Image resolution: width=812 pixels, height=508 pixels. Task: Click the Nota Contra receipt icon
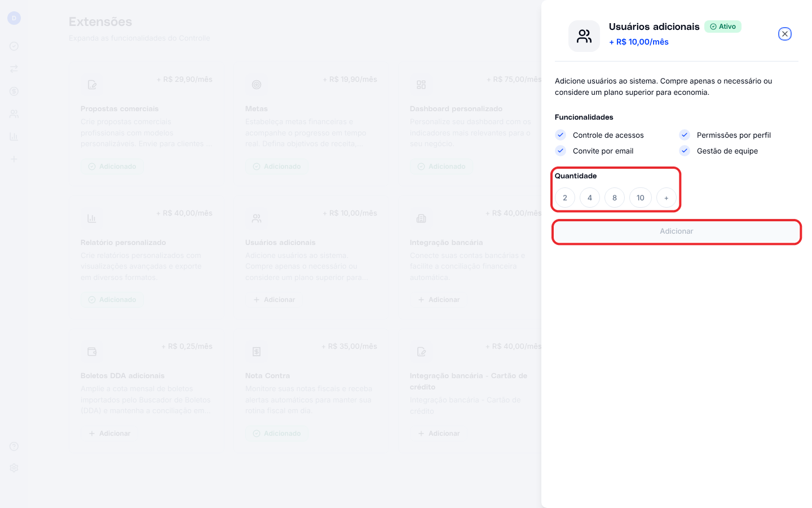pos(257,352)
